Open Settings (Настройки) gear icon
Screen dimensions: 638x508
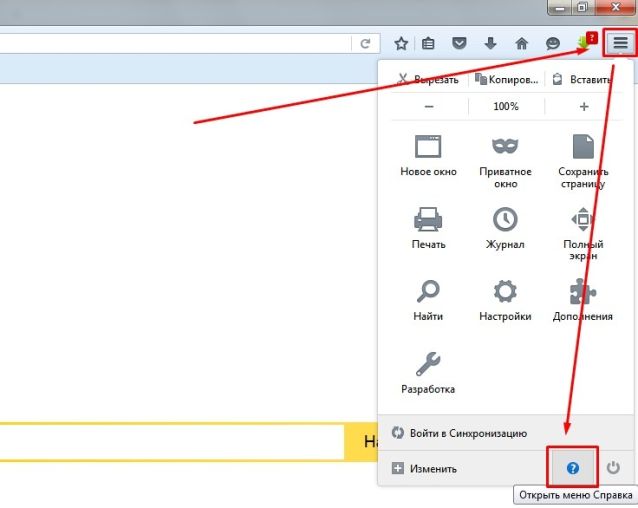click(x=505, y=293)
